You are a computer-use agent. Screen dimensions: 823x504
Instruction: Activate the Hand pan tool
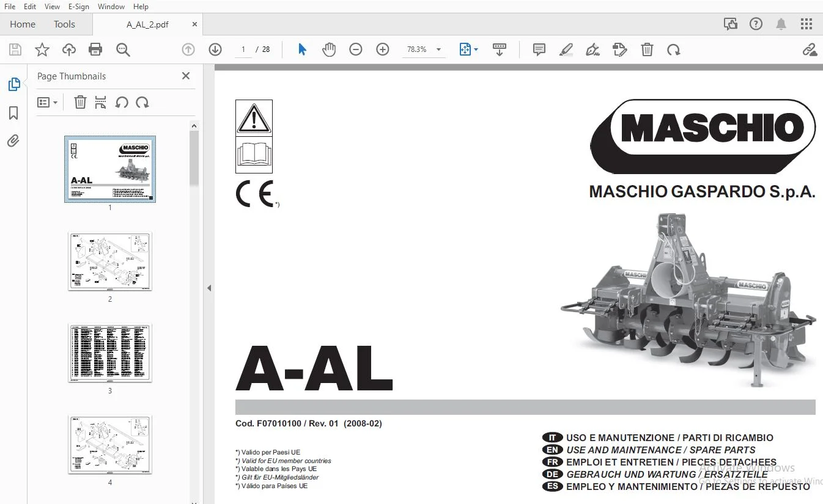point(329,49)
